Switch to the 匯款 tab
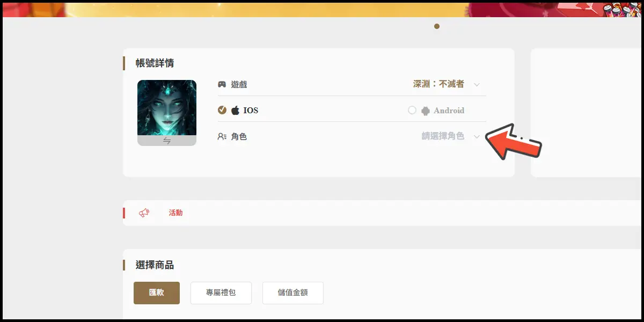 [157, 293]
